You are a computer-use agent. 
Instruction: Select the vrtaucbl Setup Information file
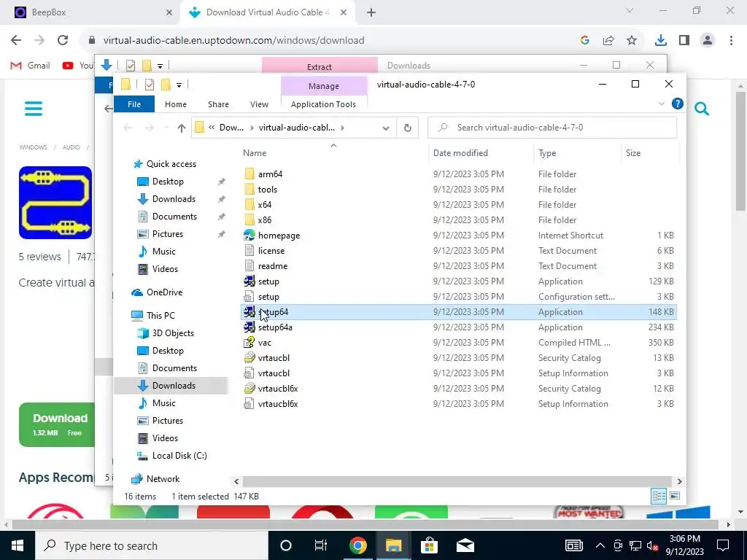(x=274, y=373)
